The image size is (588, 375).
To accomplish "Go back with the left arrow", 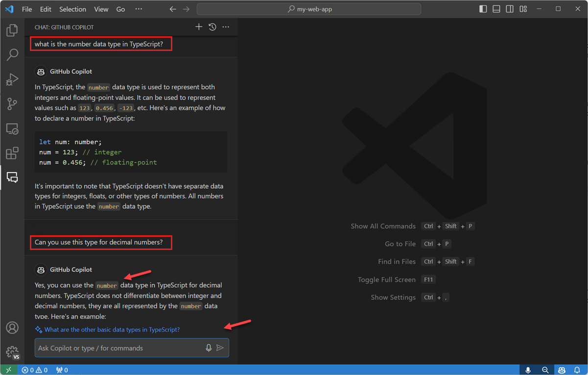I will pos(172,9).
